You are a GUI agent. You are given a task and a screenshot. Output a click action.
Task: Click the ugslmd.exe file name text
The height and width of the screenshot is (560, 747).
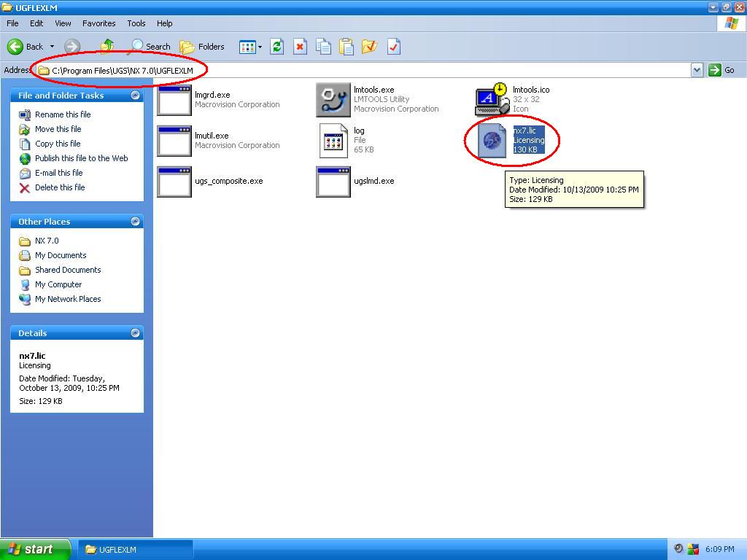pyautogui.click(x=374, y=181)
